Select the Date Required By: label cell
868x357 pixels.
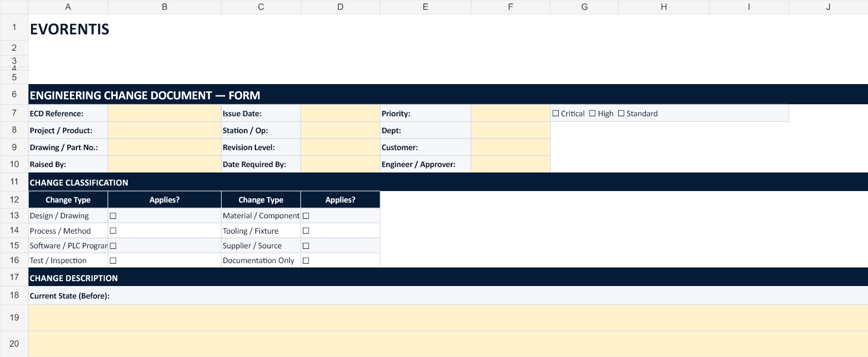click(x=261, y=164)
